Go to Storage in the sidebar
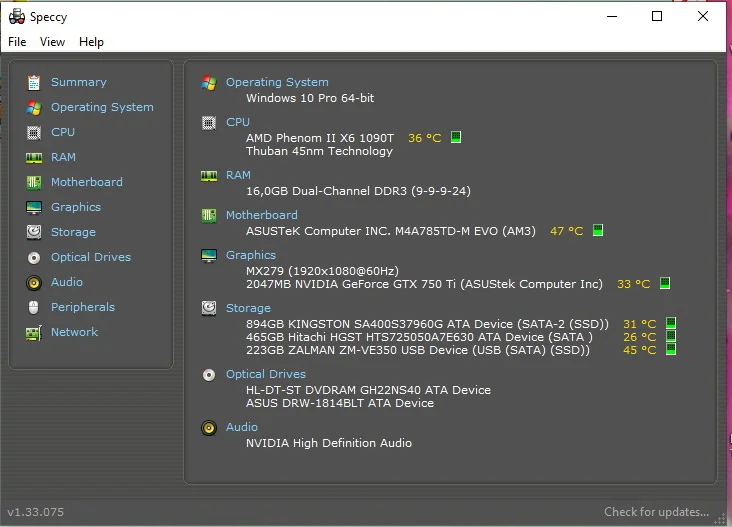This screenshot has width=732, height=527. coord(73,232)
